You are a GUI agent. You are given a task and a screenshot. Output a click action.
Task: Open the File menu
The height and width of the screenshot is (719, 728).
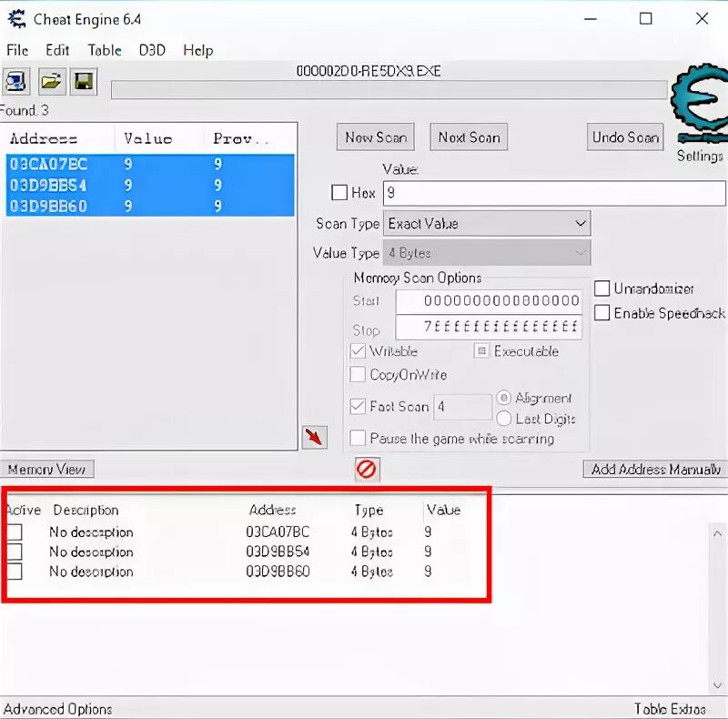point(17,50)
